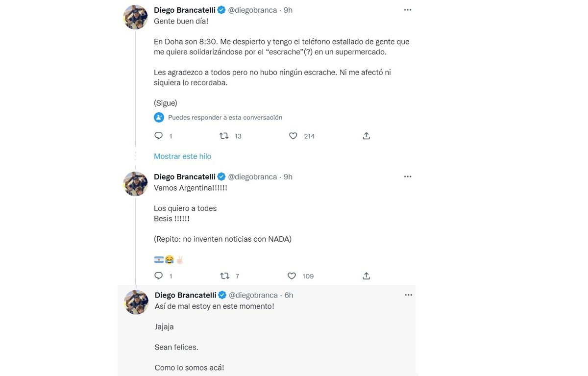Viewport: 588px width, 376px height.
Task: Open the first tweet's Diego Brancatelli name
Action: coord(184,10)
